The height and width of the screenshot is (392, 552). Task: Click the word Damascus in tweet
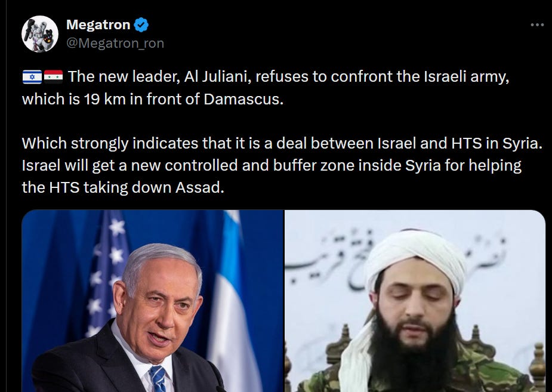tap(243, 99)
